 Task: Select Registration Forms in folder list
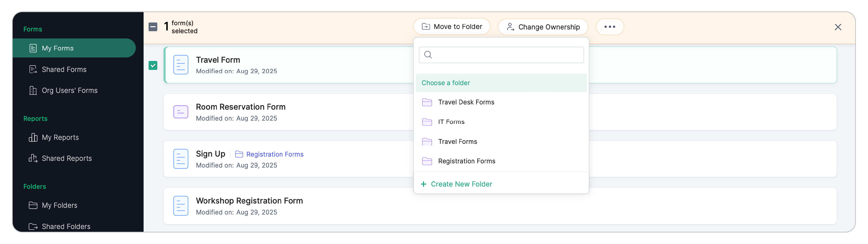tap(466, 161)
